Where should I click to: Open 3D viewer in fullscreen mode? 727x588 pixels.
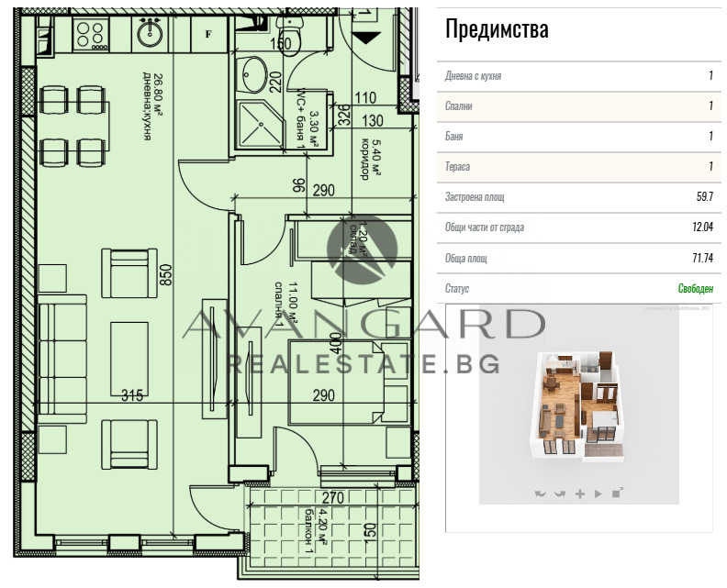(x=617, y=494)
